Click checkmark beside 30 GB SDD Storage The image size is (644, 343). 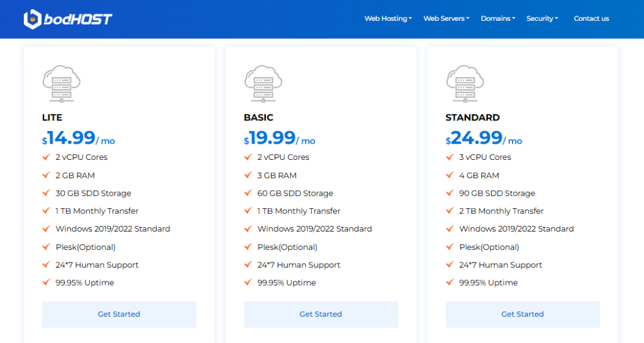(x=46, y=193)
